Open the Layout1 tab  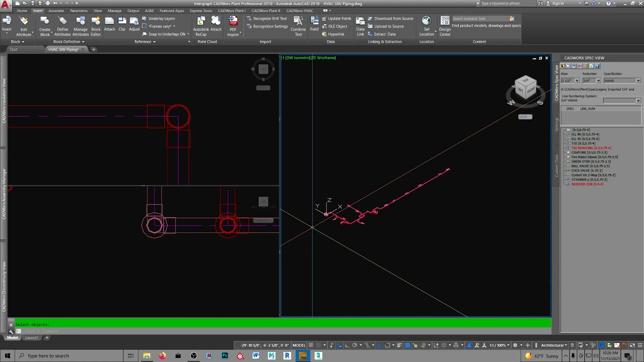32,337
